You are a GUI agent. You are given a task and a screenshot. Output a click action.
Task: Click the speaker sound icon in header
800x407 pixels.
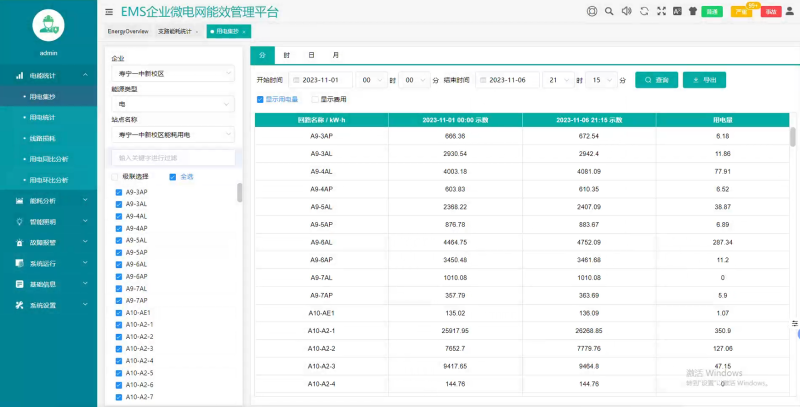[626, 12]
